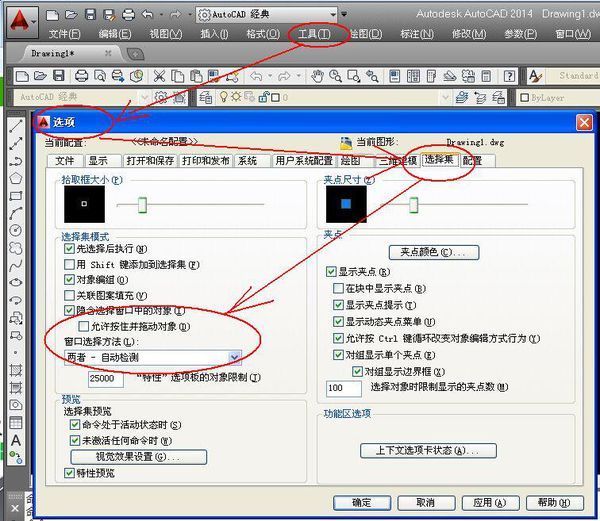Switch to the 用户系统配置 tab
This screenshot has height=521, width=600.
coord(304,161)
